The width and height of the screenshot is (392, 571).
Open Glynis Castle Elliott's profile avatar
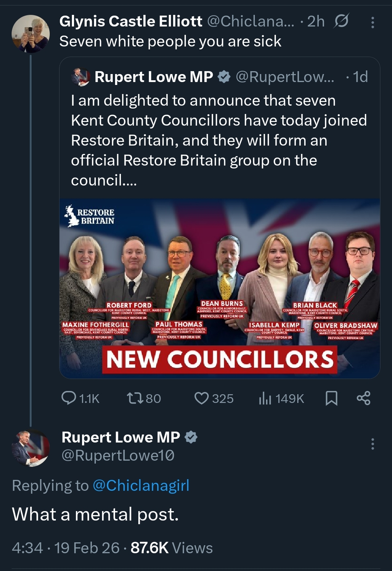[x=30, y=33]
